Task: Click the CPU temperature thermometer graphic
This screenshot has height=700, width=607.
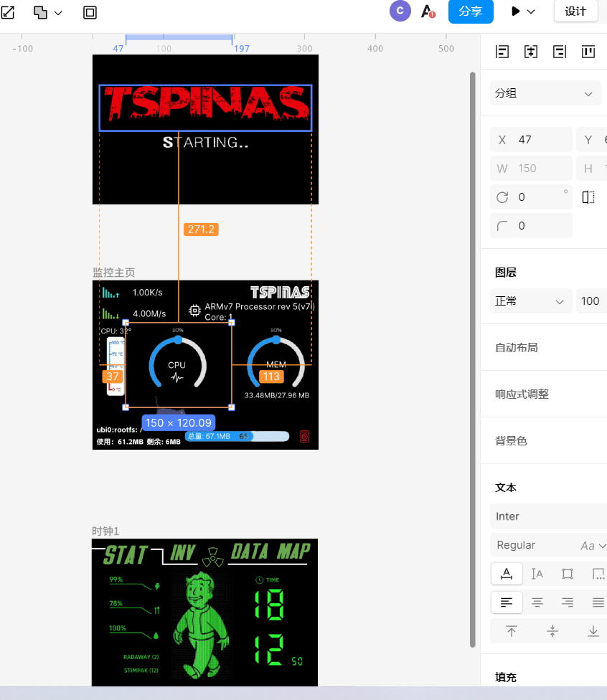Action: 116,366
